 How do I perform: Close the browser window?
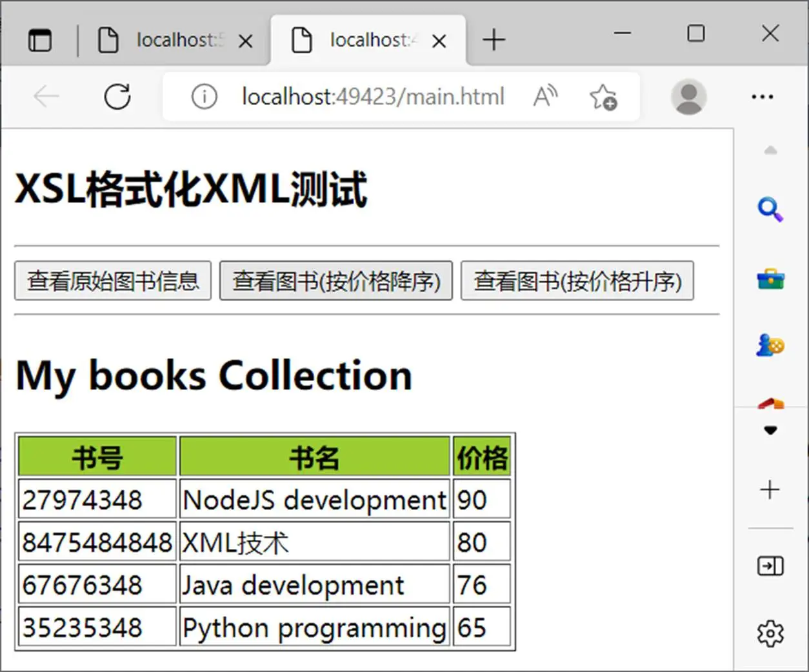770,33
